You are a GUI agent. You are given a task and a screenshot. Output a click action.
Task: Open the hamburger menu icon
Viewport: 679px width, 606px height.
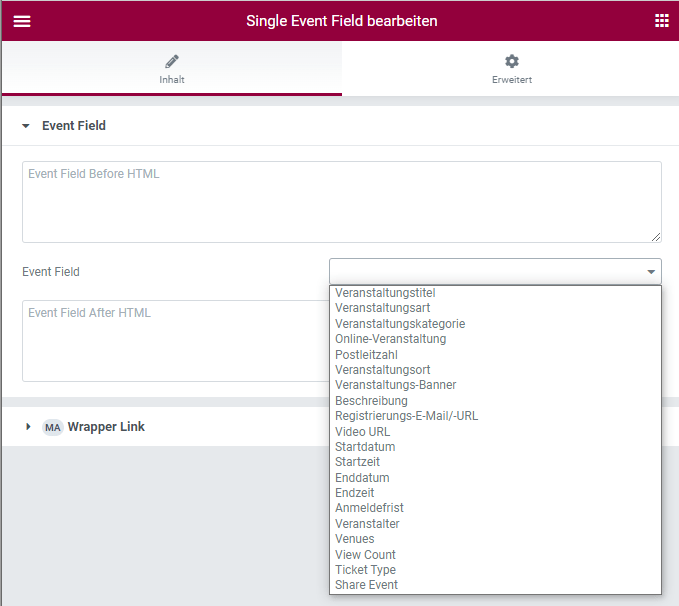pyautogui.click(x=21, y=21)
